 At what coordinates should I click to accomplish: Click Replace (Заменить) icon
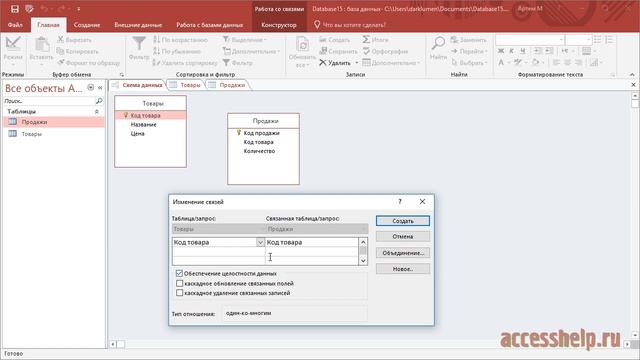tap(454, 40)
